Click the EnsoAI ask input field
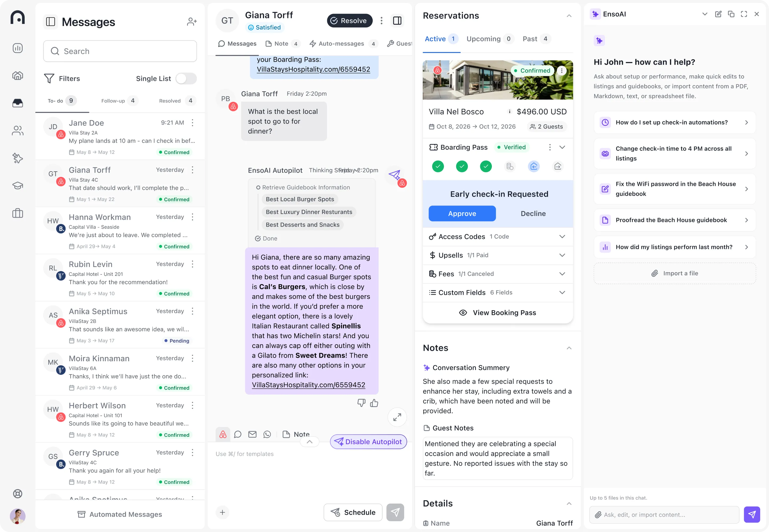769x532 pixels. click(x=664, y=515)
